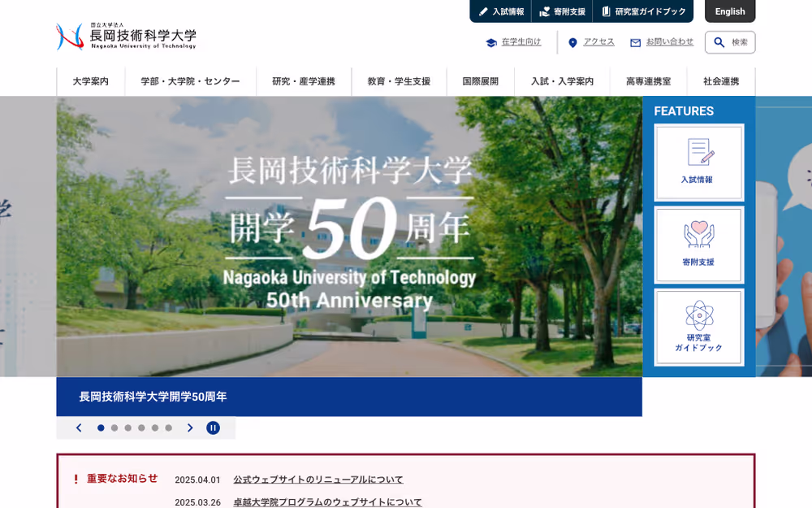Open the 社会連携 menu
The width and height of the screenshot is (812, 508).
click(x=721, y=81)
